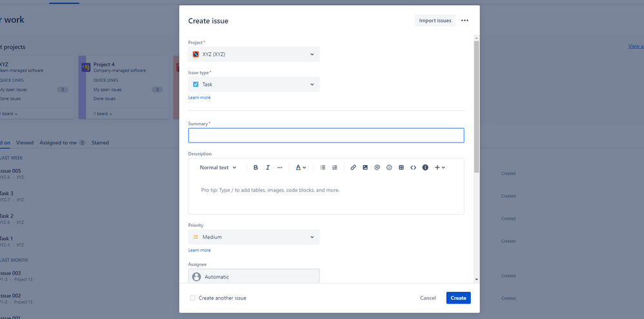Click the Create button
The image size is (644, 319).
459,298
